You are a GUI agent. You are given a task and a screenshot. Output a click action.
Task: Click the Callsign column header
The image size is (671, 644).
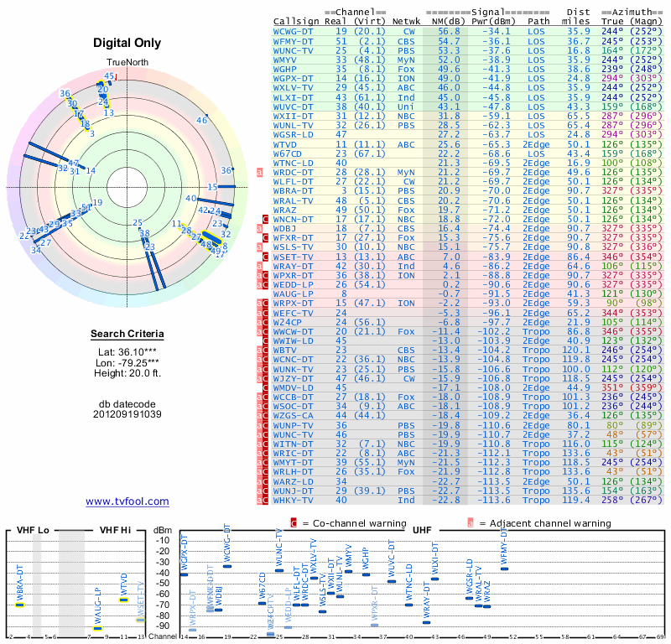pyautogui.click(x=296, y=22)
